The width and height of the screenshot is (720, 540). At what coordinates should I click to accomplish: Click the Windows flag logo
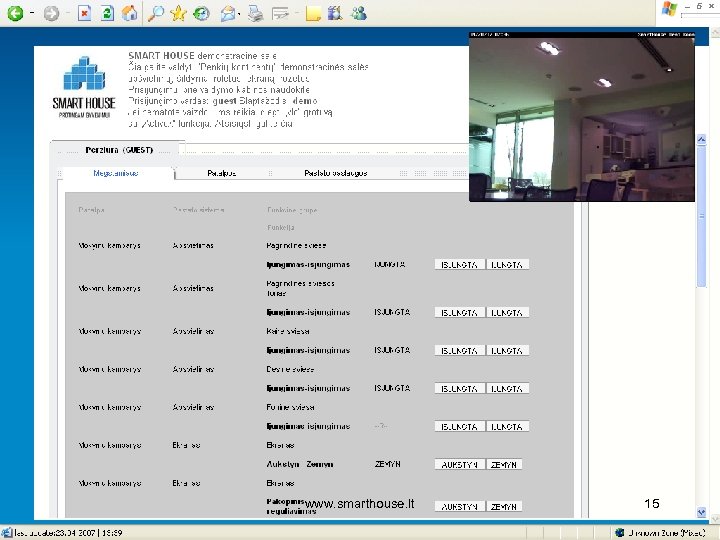669,9
